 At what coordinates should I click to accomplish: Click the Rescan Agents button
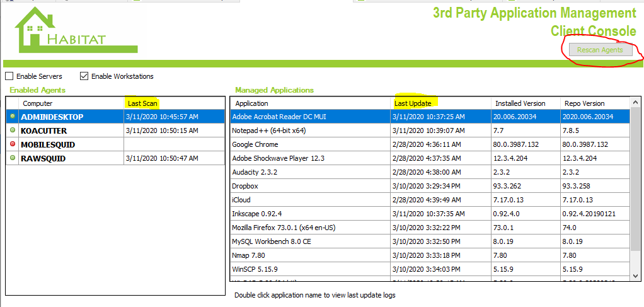601,50
